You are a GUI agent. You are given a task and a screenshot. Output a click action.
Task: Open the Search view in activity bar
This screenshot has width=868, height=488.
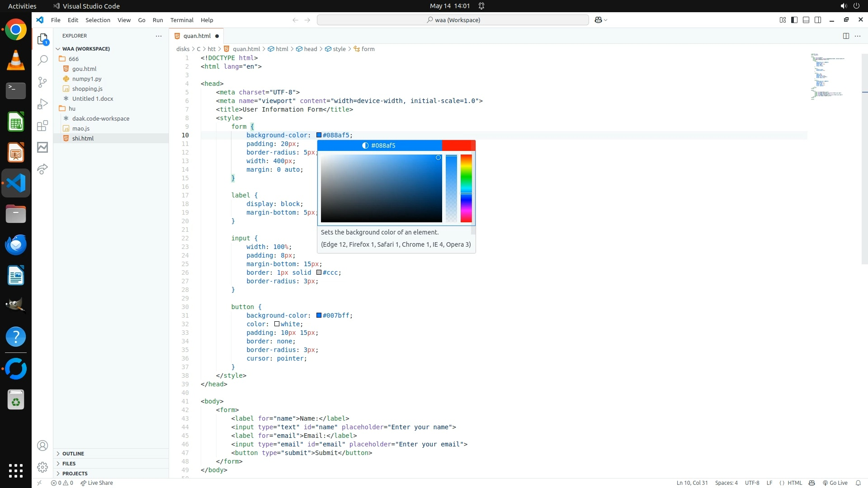pyautogui.click(x=42, y=60)
